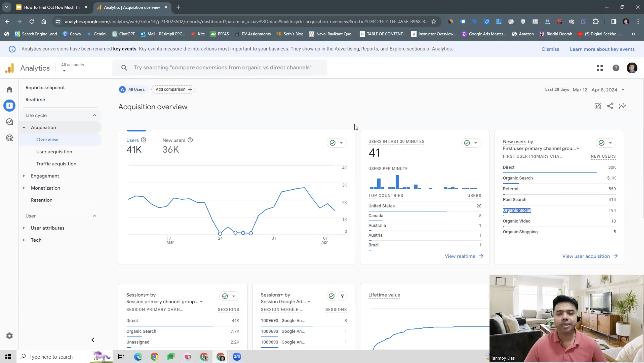
Task: Click the Share this report icon
Action: point(610,106)
